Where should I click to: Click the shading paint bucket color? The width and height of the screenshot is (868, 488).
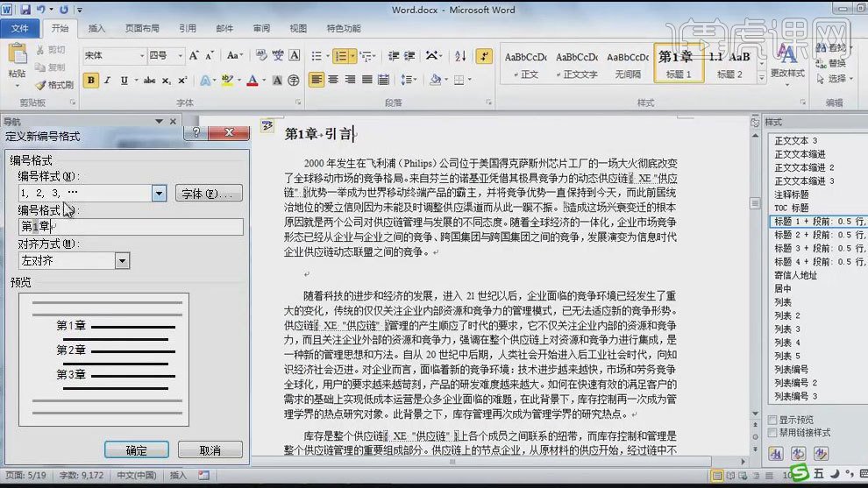pos(435,81)
